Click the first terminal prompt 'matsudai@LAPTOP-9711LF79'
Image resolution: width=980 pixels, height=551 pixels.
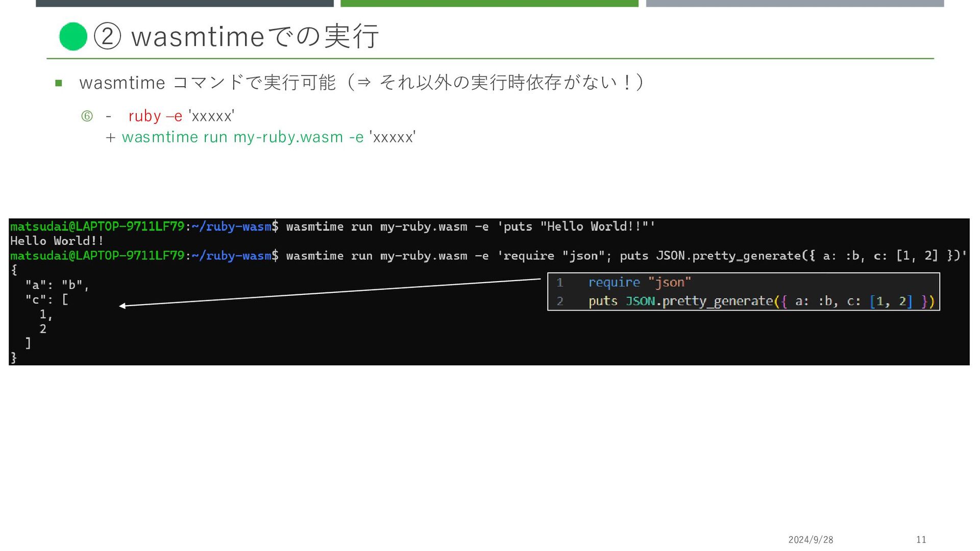(97, 227)
